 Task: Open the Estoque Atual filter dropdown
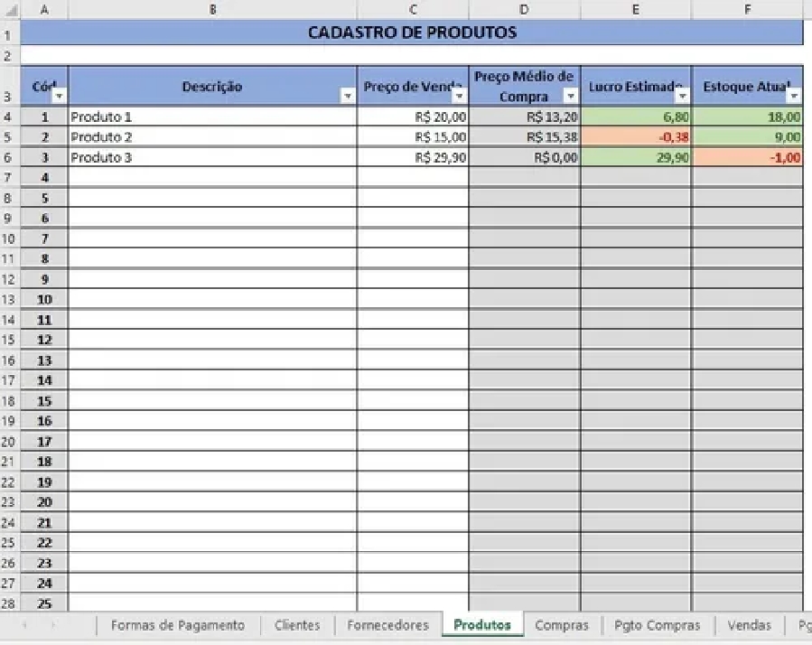pyautogui.click(x=793, y=96)
